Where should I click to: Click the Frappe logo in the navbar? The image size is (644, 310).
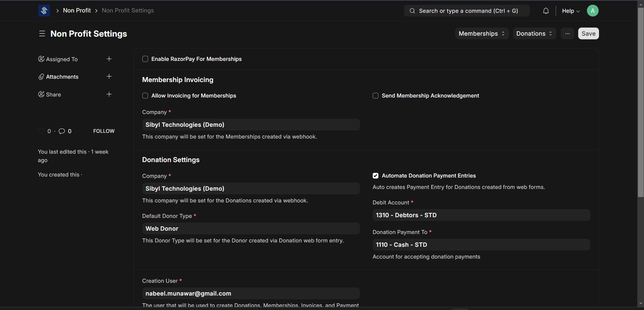pyautogui.click(x=44, y=10)
